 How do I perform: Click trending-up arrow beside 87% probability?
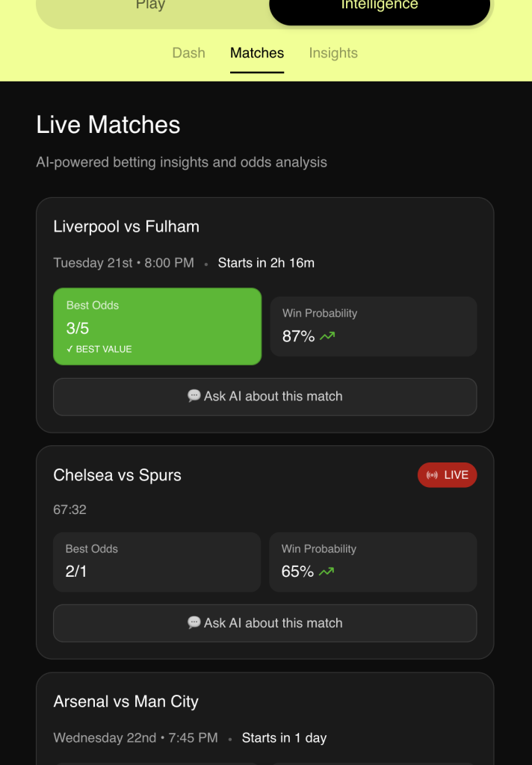click(327, 337)
